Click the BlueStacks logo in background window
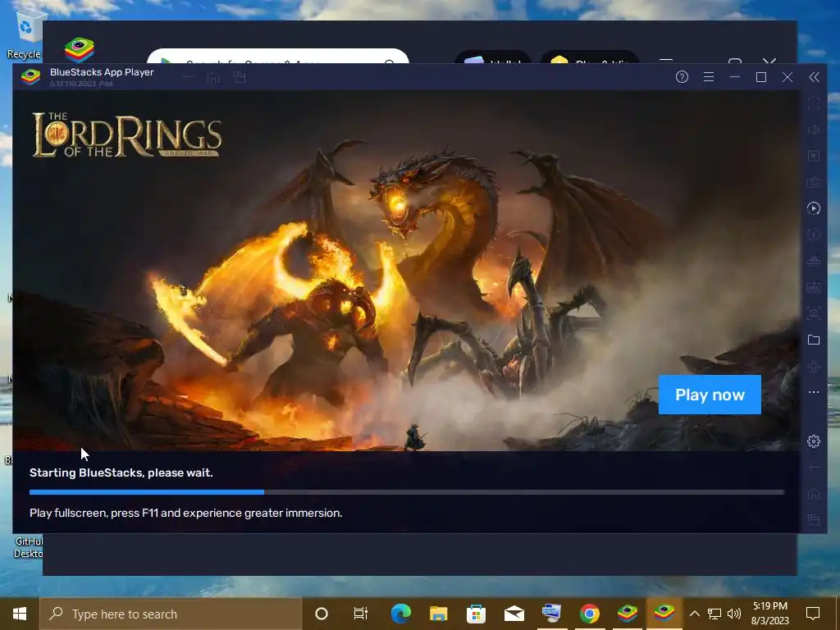This screenshot has width=840, height=630. tap(80, 50)
